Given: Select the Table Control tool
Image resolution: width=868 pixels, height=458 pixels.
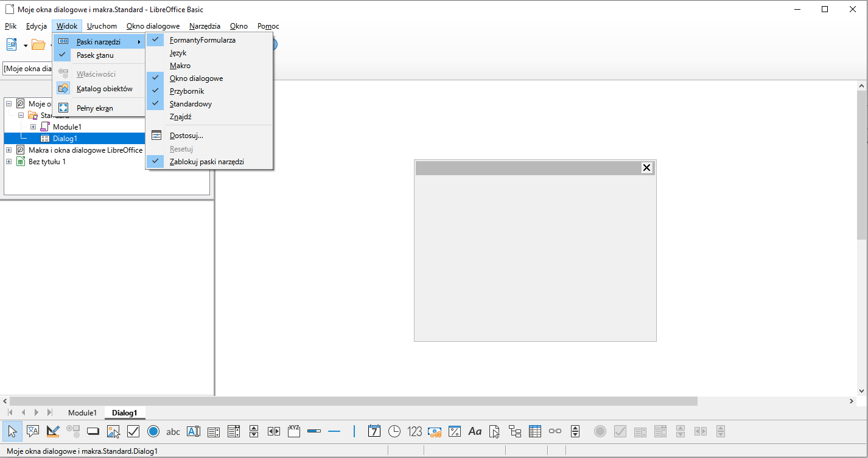Looking at the screenshot, I should click(535, 431).
